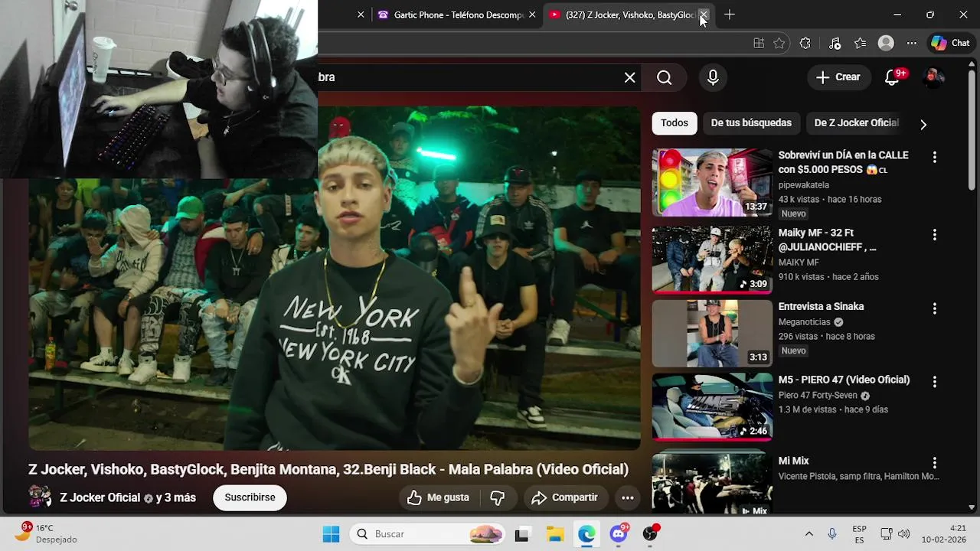This screenshot has height=551, width=980.
Task: Click the Suscribirse button
Action: 250,497
